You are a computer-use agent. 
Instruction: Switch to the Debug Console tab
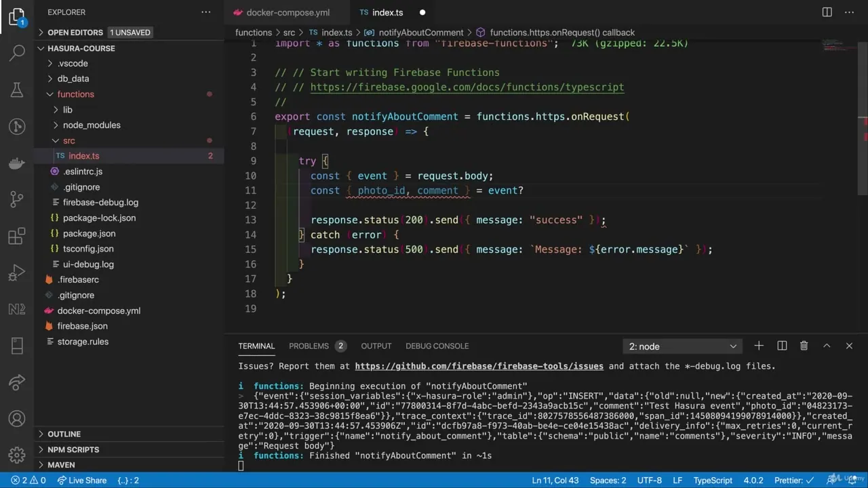[437, 346]
